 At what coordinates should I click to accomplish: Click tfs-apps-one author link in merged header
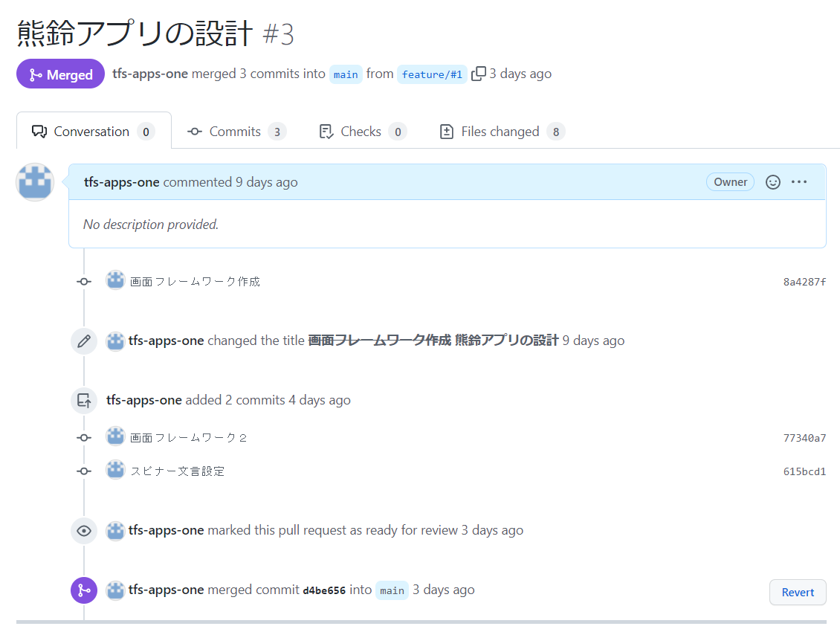pyautogui.click(x=150, y=74)
